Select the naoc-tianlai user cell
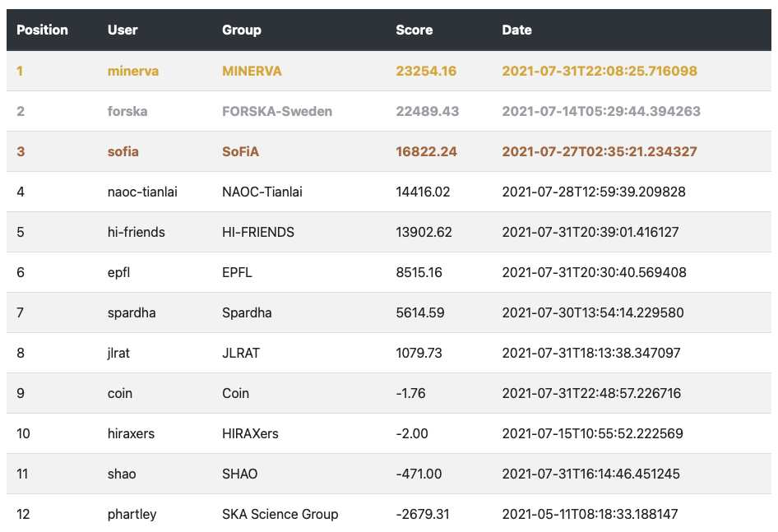 click(142, 192)
